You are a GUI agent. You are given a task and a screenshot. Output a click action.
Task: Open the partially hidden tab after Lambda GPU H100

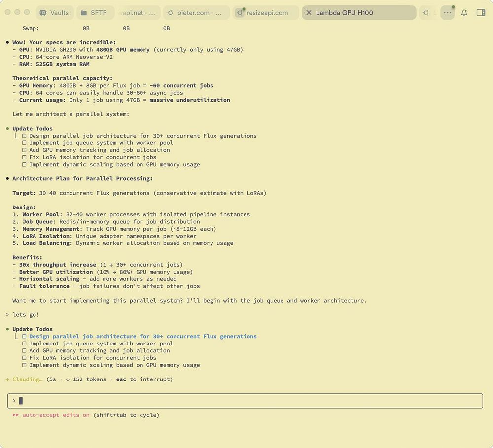pos(428,13)
